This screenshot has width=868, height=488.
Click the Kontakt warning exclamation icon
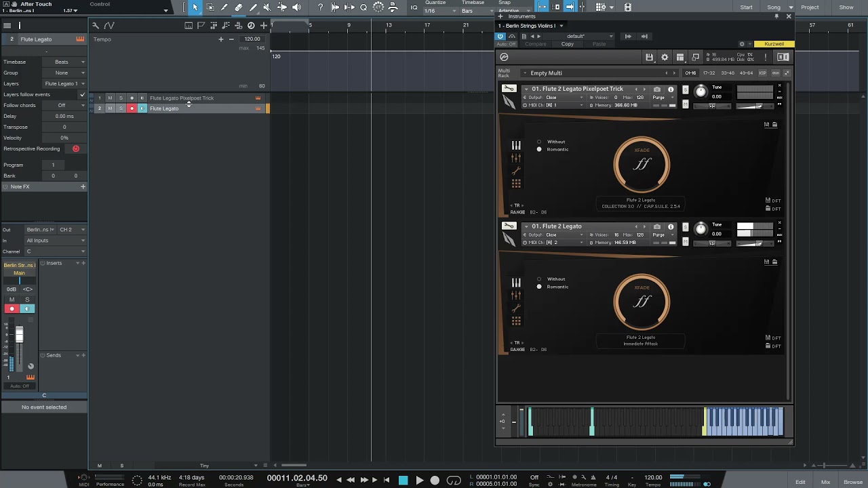[766, 58]
